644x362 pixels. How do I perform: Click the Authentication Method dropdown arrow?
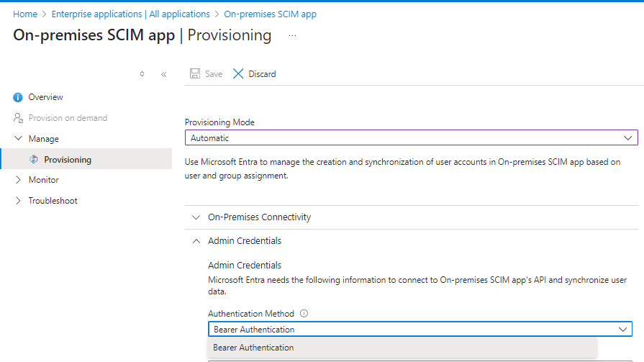[x=622, y=330]
